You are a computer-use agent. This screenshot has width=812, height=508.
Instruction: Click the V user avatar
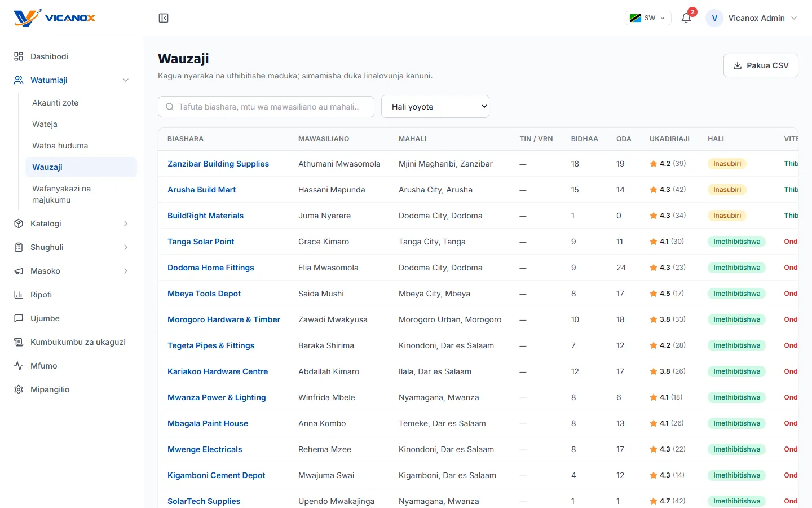[714, 18]
